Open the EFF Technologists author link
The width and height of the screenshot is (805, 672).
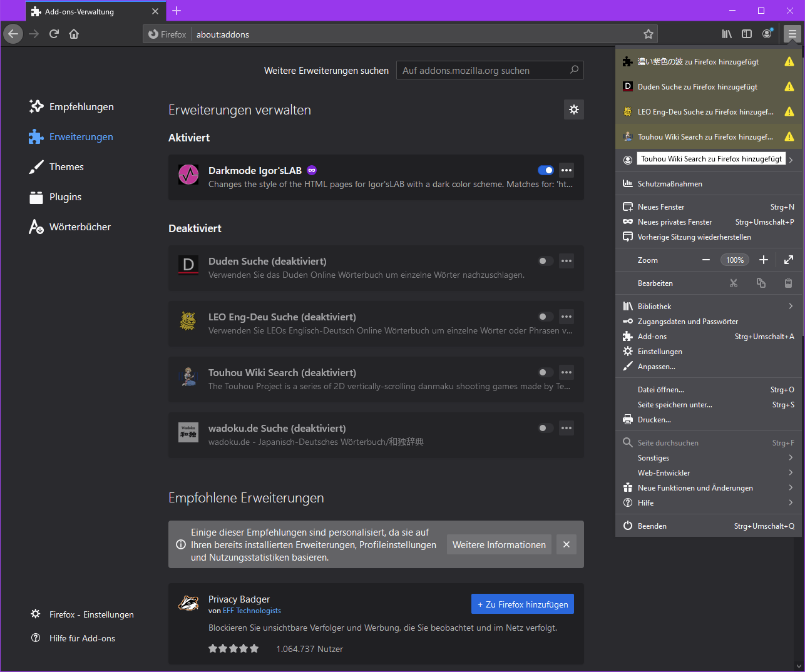point(252,611)
